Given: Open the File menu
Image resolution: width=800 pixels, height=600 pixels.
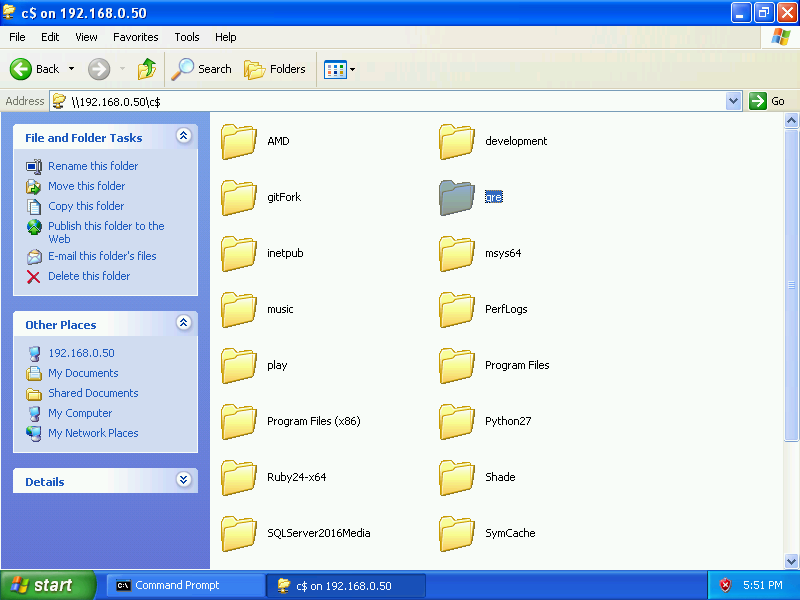Looking at the screenshot, I should (17, 37).
